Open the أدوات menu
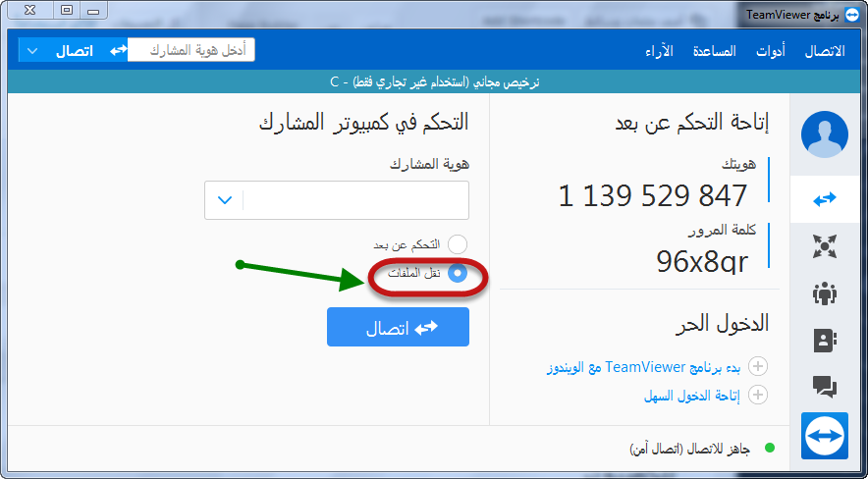This screenshot has height=479, width=868. tap(770, 51)
